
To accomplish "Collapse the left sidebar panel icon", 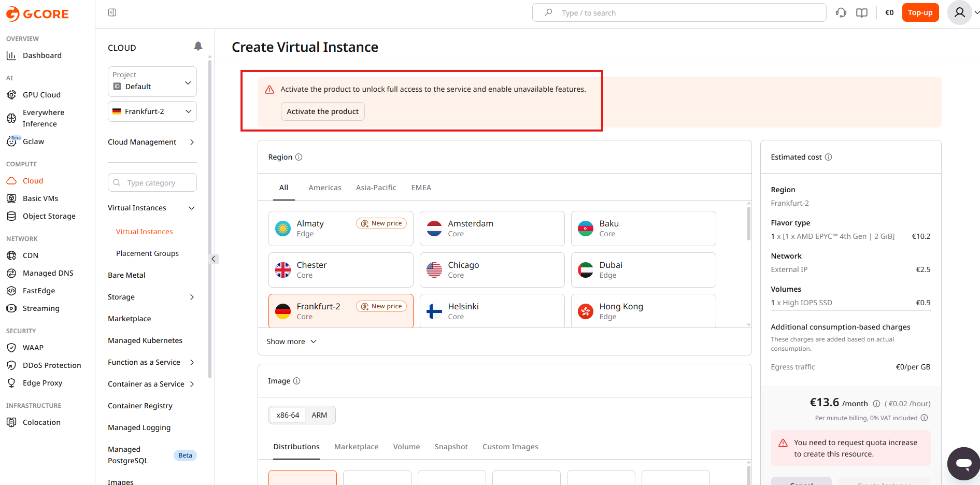I will point(112,12).
